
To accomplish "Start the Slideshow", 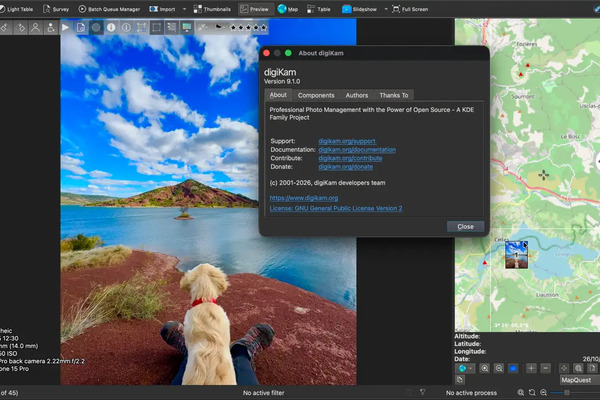I will point(359,9).
